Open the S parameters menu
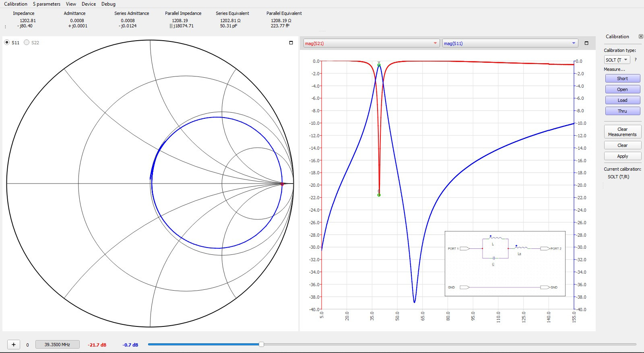This screenshot has width=644, height=353. pos(47,4)
